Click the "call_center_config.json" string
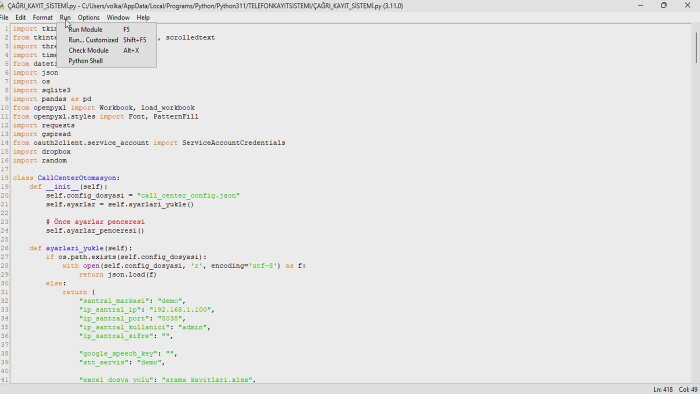The image size is (700, 394). (x=188, y=195)
